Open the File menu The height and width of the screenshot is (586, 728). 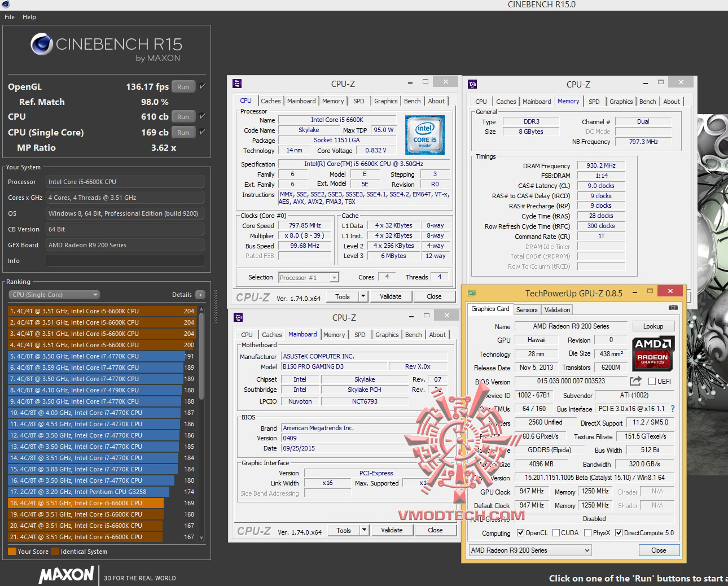(x=10, y=17)
